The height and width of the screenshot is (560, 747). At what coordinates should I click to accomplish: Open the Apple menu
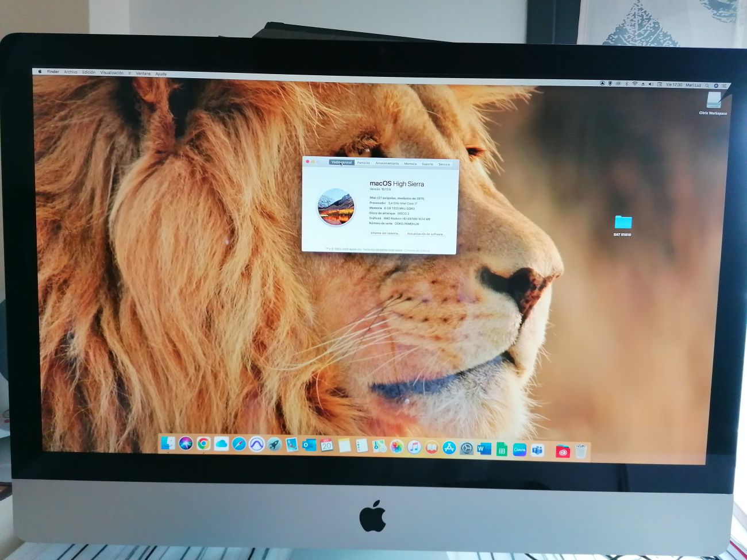coord(40,72)
